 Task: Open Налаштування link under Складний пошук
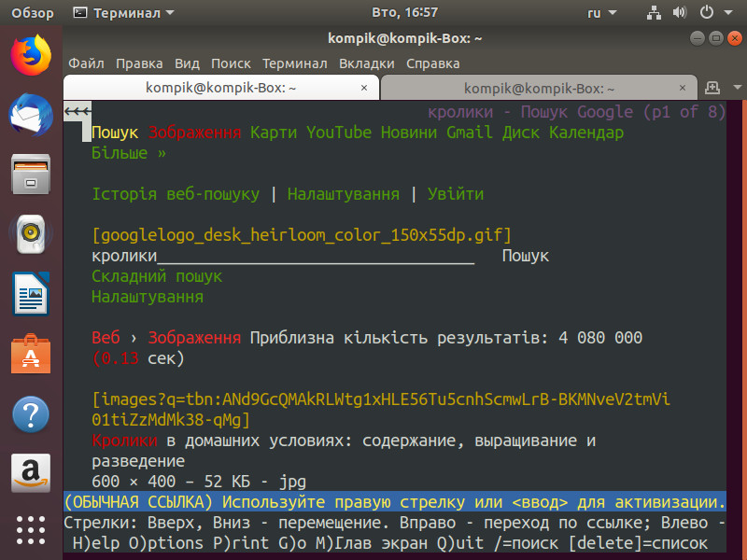148,297
